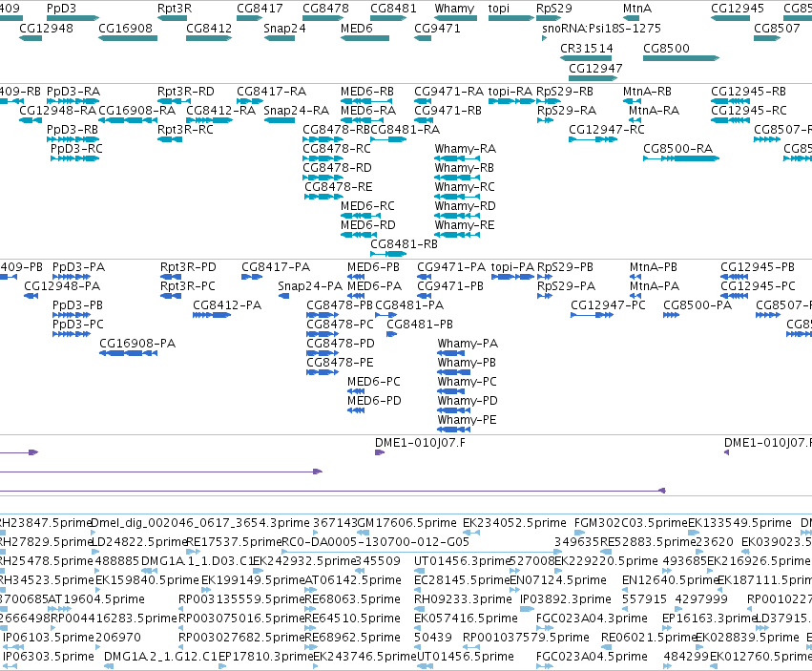Click the MtnA gene label

[637, 9]
